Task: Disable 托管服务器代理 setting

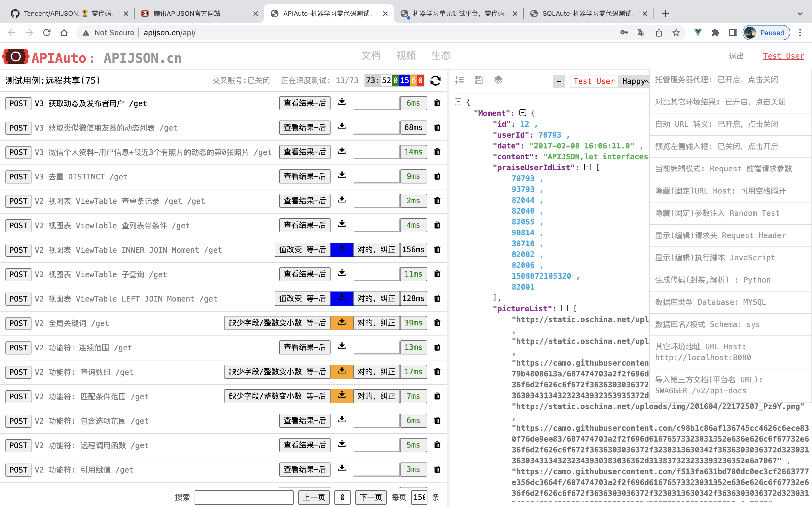Action: (x=730, y=80)
